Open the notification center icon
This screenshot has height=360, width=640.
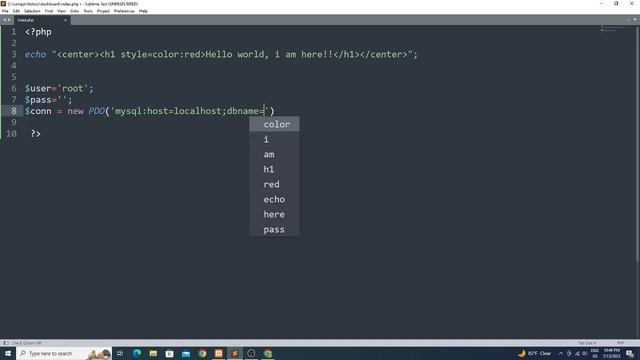click(x=630, y=353)
